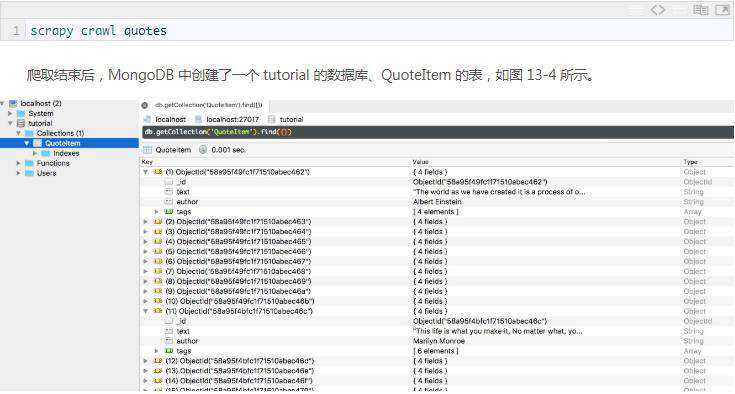Expand tags array under document (11)
Viewport: 735px width, 394px height.
click(157, 351)
